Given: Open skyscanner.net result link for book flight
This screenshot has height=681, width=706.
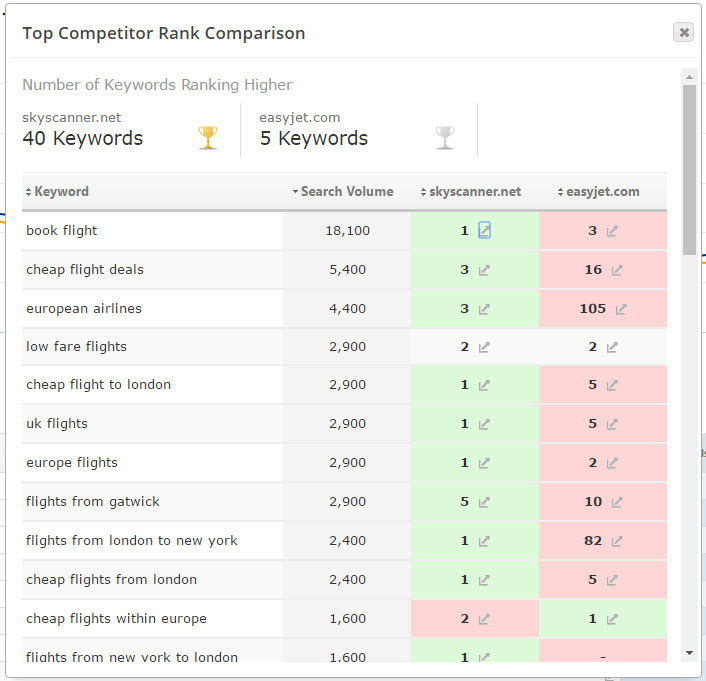Looking at the screenshot, I should pyautogui.click(x=484, y=231).
